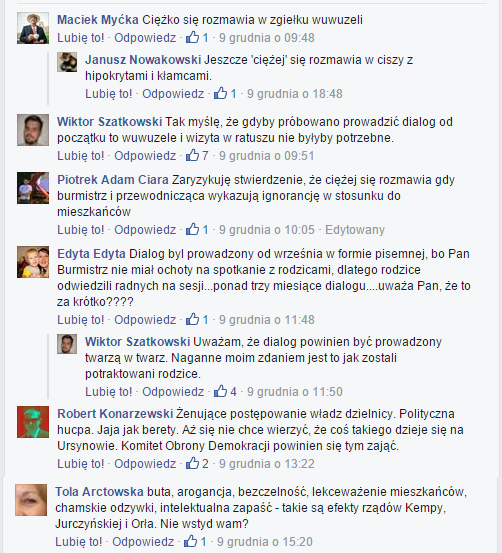Click Odpowiedz under Tola Arctowska's comment
502x553 pixels.
click(143, 541)
